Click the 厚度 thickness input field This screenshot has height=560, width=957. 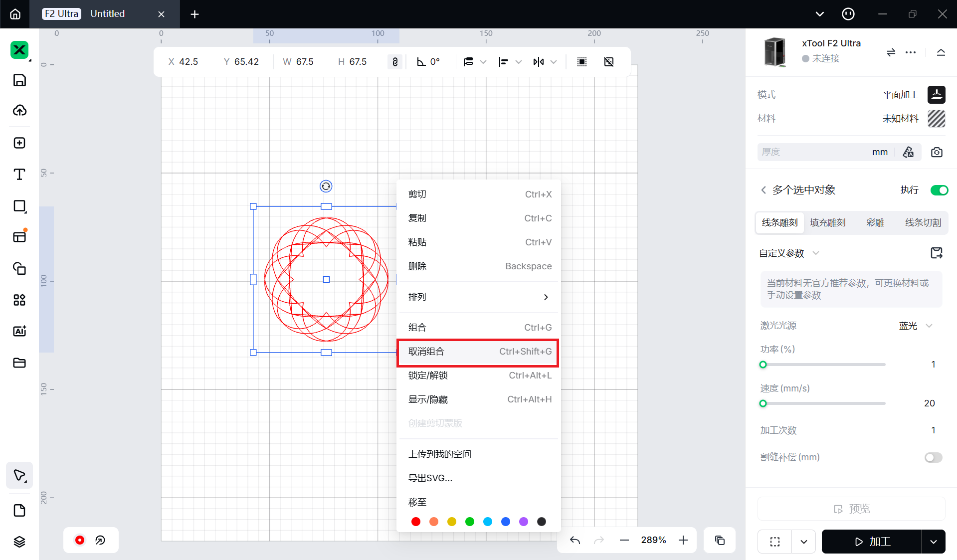pos(813,152)
